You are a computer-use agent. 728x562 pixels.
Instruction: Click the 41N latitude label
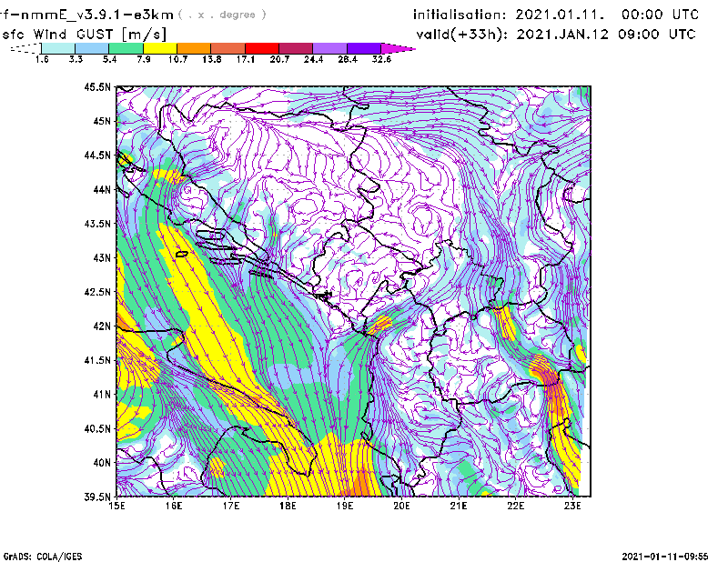point(102,395)
